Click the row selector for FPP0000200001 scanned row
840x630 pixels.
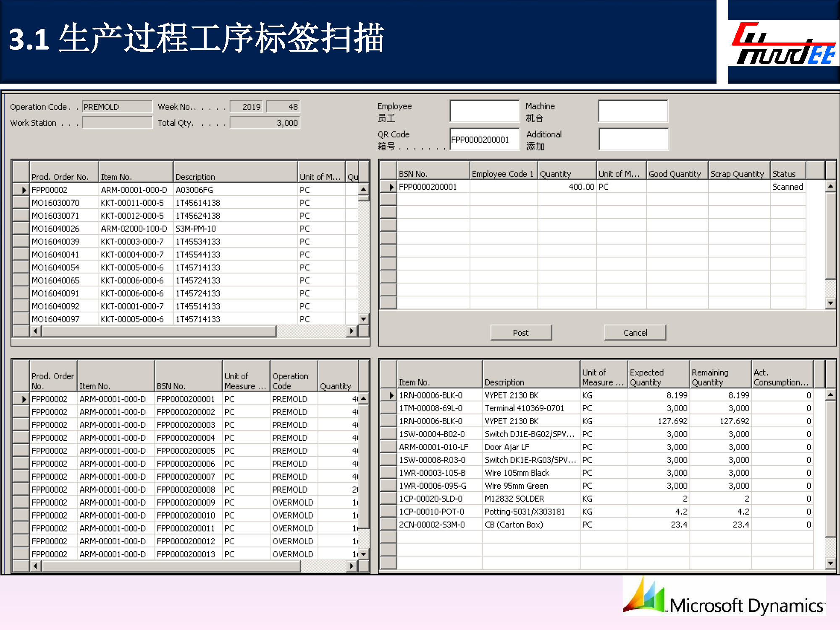pos(388,187)
